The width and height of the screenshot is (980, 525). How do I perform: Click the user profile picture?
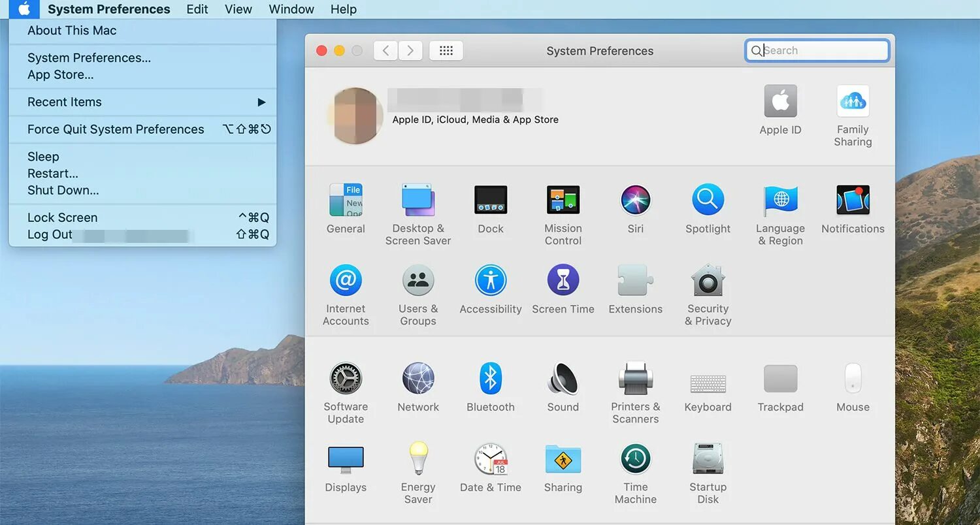pyautogui.click(x=355, y=116)
